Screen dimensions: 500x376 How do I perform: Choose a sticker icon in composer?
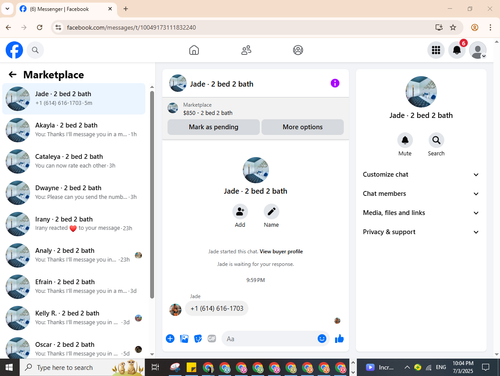[198, 339]
